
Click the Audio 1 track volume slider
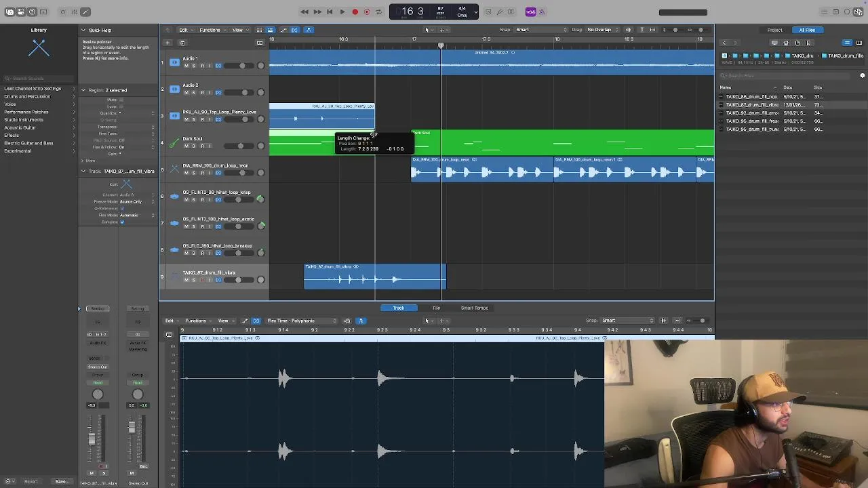click(239, 66)
